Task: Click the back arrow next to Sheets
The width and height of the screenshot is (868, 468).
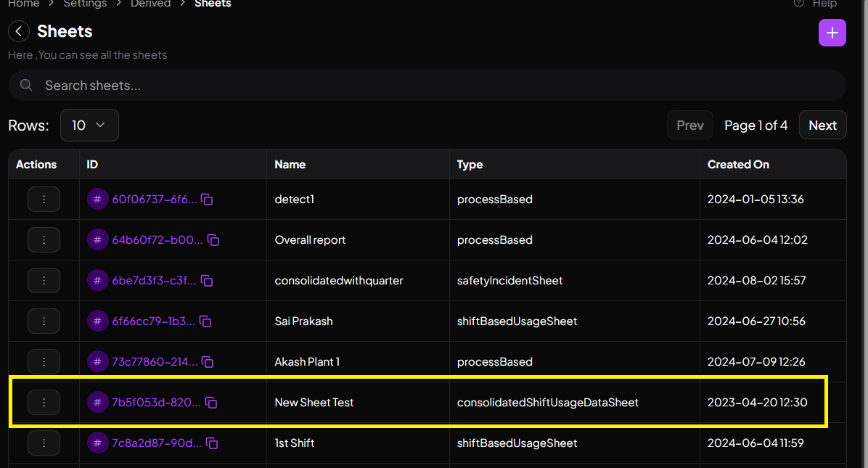Action: (x=19, y=31)
